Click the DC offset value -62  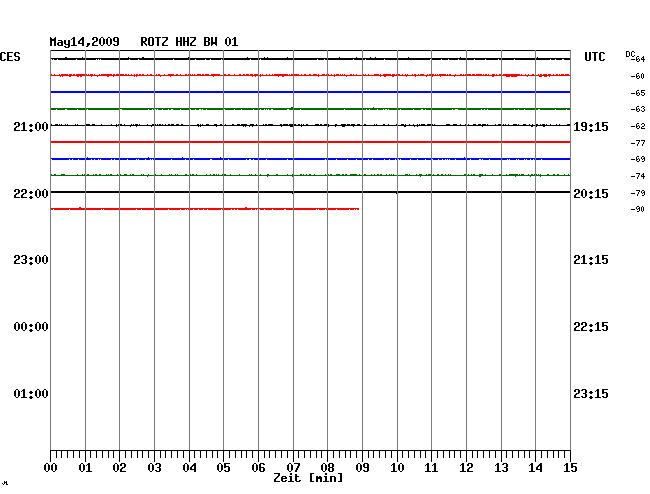point(638,126)
